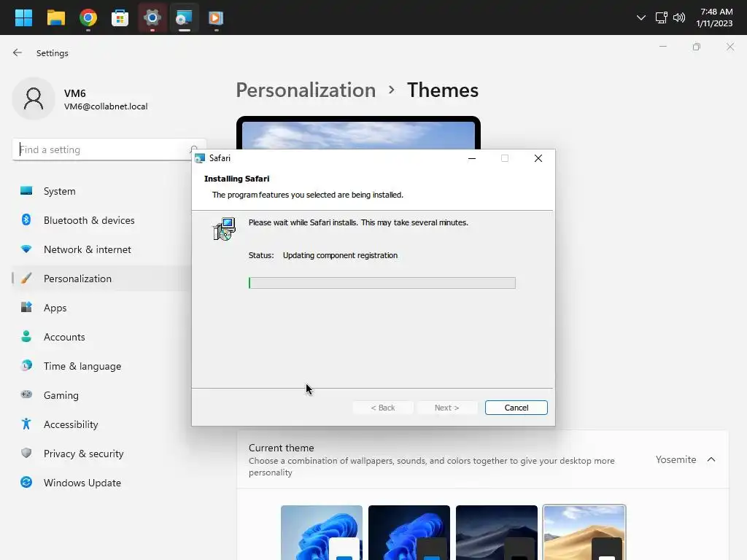Click the Safari installation progress bar
The width and height of the screenshot is (747, 560).
pyautogui.click(x=382, y=283)
